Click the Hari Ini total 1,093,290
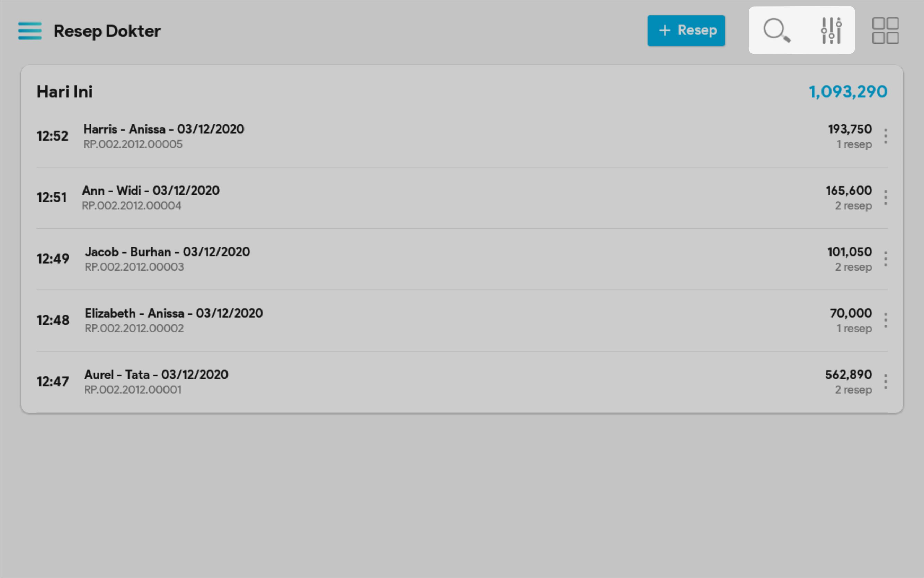The image size is (924, 578). (847, 92)
